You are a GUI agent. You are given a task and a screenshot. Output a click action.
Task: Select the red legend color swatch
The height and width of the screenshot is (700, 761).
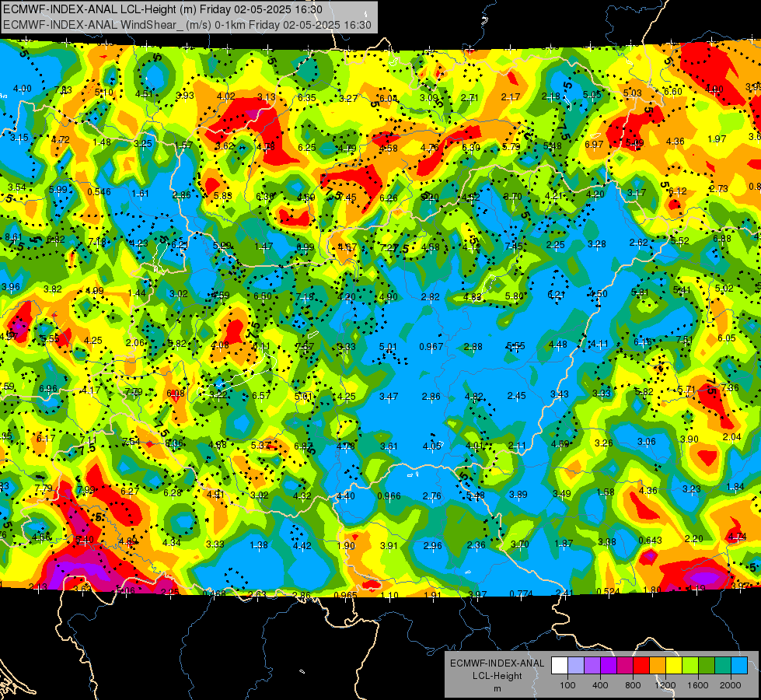coord(641,666)
